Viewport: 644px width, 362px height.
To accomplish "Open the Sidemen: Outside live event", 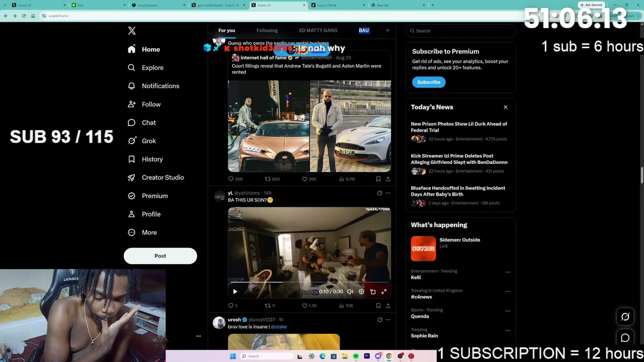I will [x=460, y=248].
